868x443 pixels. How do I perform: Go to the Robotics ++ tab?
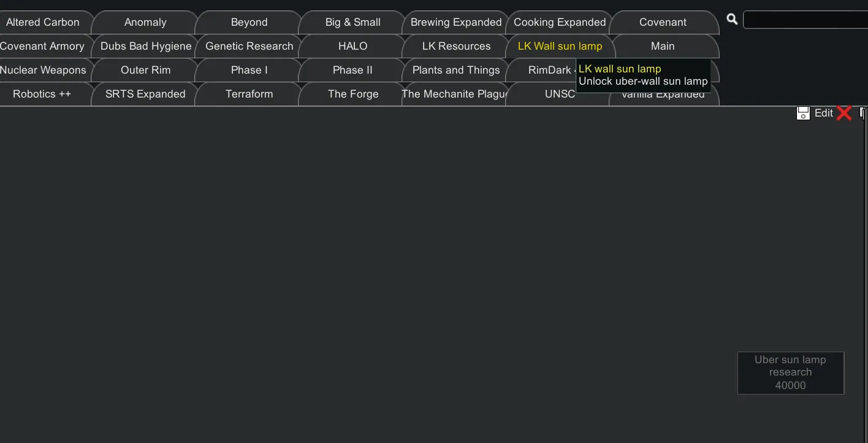42,94
